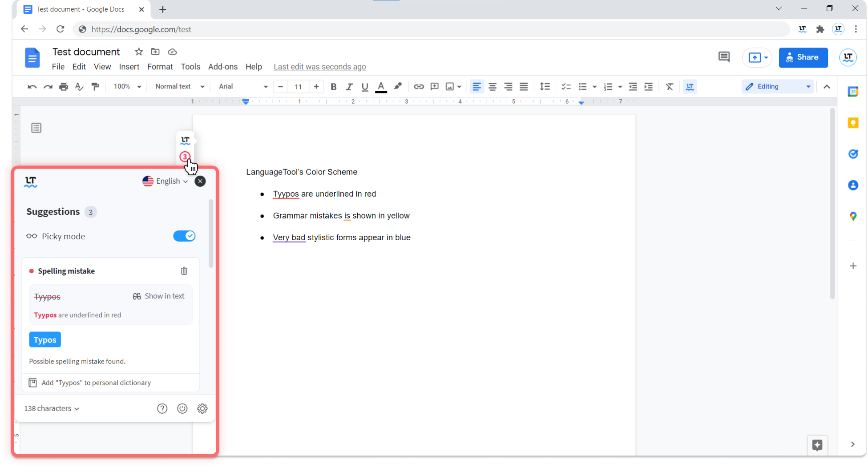Open numbered list style dropdown arrow
868x468 pixels.
[x=620, y=87]
